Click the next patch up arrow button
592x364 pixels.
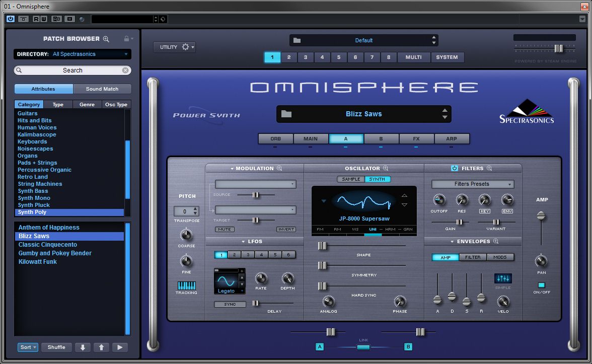(101, 347)
